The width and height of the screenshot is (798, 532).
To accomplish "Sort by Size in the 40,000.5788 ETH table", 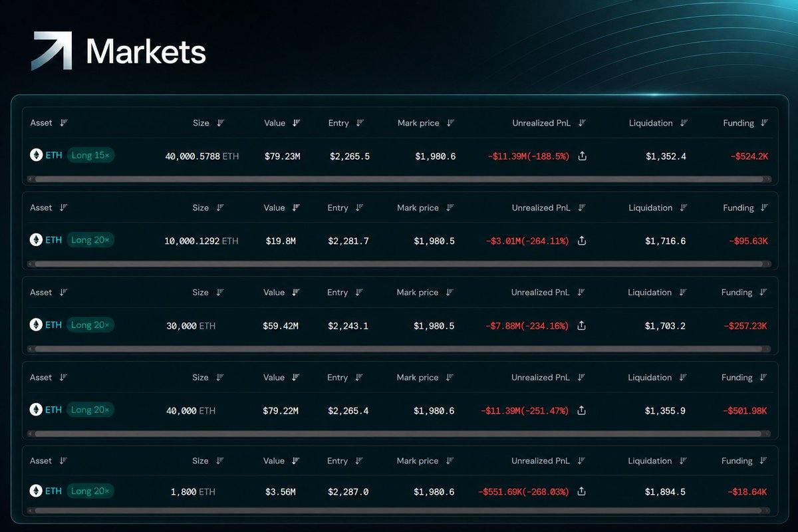I will [x=221, y=123].
